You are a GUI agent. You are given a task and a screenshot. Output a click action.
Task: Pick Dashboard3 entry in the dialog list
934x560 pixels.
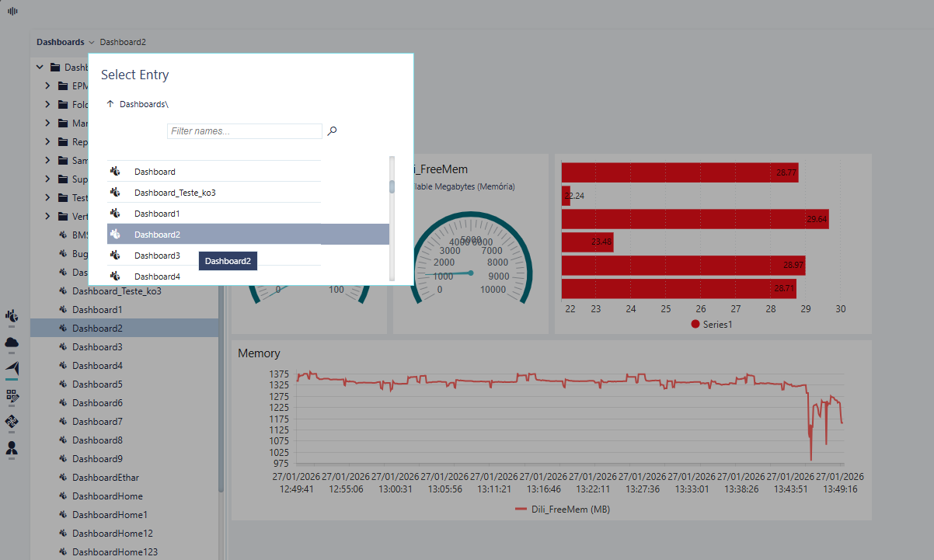pos(157,256)
